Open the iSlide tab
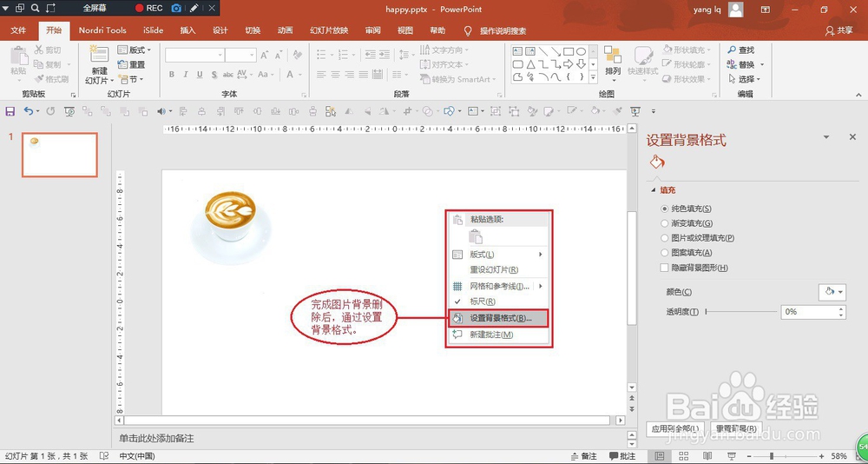The width and height of the screenshot is (868, 464). click(x=154, y=30)
